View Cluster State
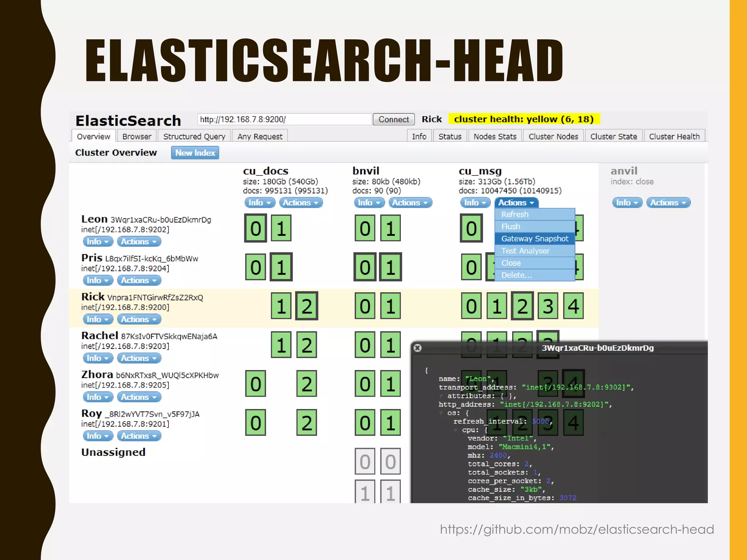Screen dimensions: 747x560 click(x=614, y=136)
